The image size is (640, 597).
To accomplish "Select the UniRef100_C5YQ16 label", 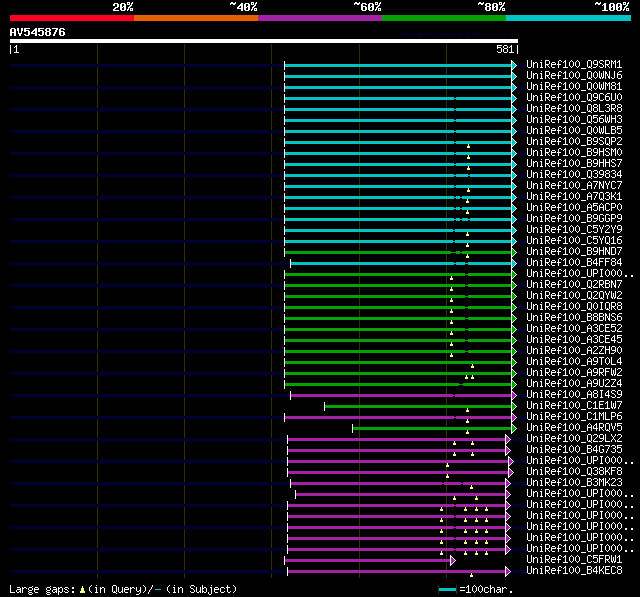I will coord(574,241).
